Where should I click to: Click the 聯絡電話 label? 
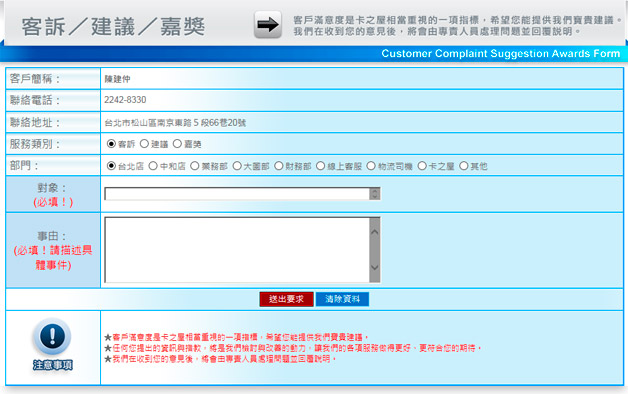[35, 100]
